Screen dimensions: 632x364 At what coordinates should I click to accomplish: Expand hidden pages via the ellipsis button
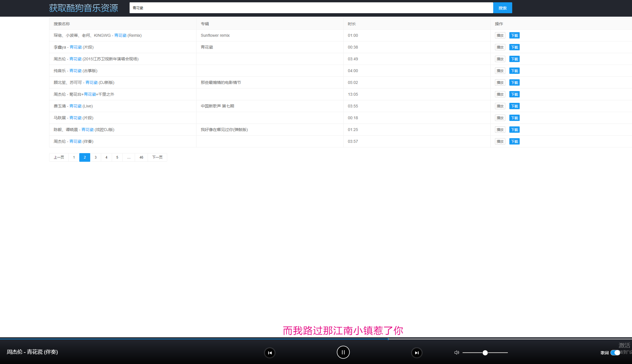(129, 157)
